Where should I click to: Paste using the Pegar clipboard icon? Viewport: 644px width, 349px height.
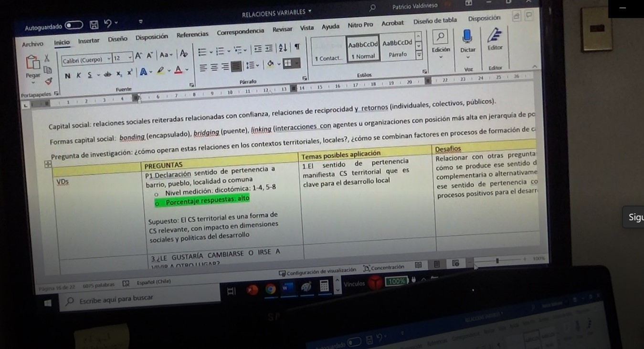click(x=32, y=63)
